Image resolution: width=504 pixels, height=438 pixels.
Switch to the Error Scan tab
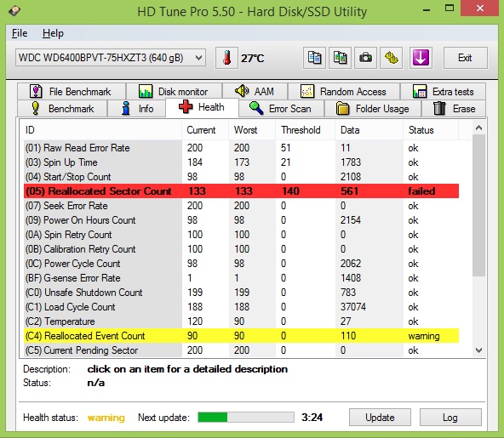tap(281, 109)
